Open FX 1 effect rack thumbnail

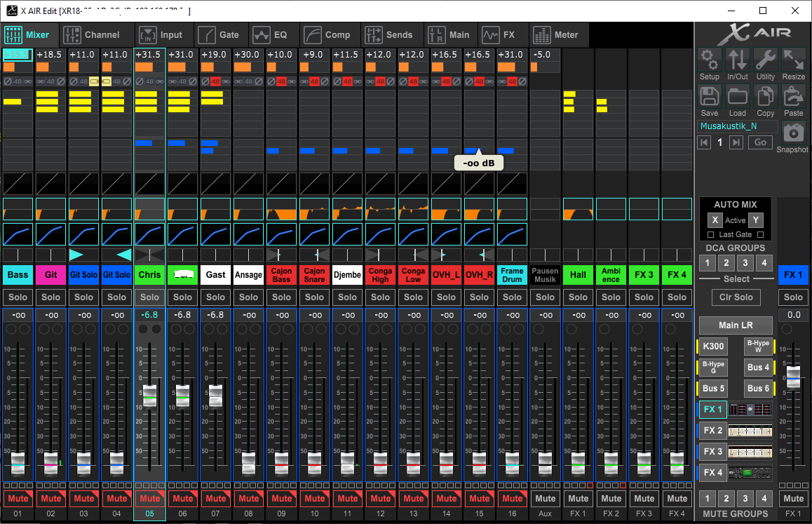coord(750,410)
